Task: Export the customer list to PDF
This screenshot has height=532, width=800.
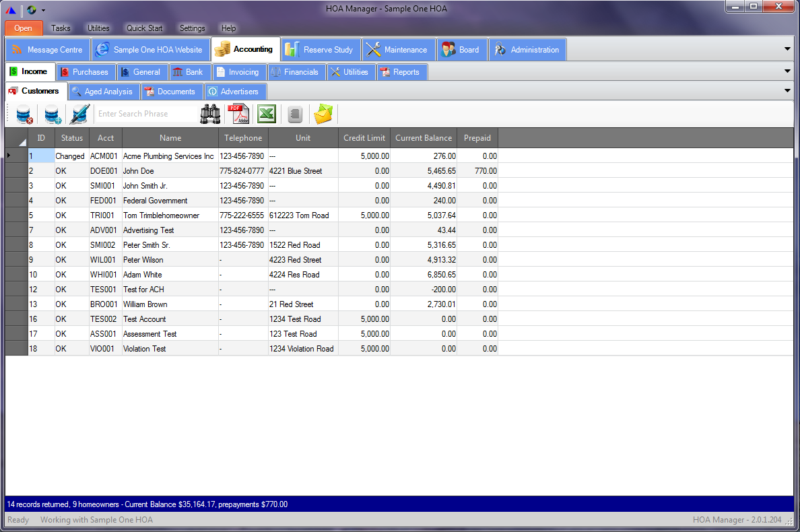Action: [238, 114]
